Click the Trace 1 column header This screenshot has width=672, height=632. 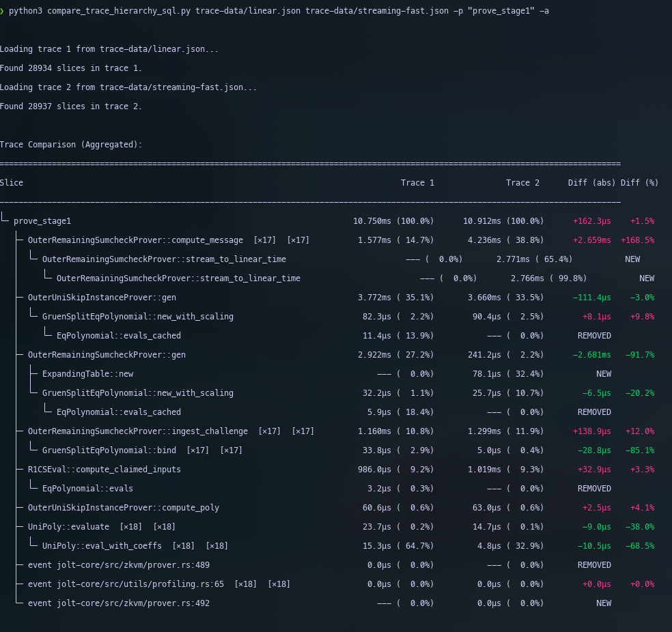[x=417, y=183]
